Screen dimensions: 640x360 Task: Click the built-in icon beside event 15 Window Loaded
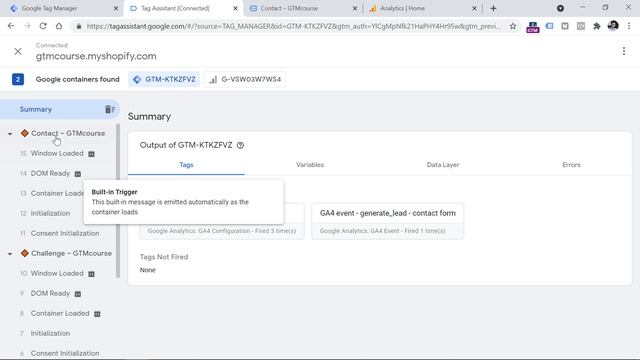(91, 154)
